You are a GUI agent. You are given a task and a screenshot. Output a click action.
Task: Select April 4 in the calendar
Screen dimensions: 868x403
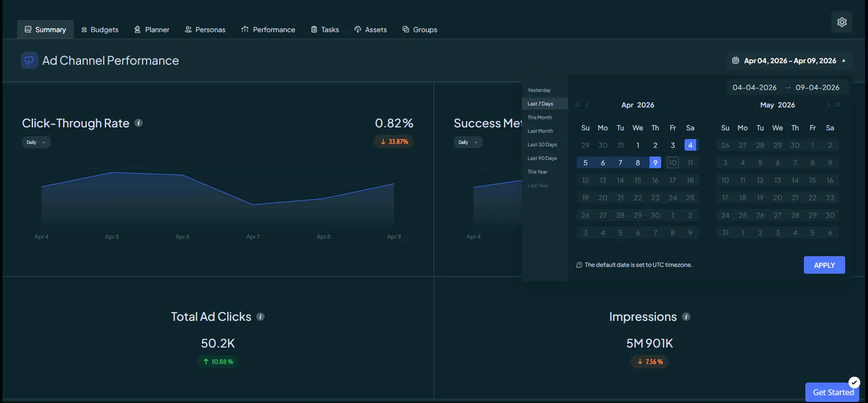[690, 145]
